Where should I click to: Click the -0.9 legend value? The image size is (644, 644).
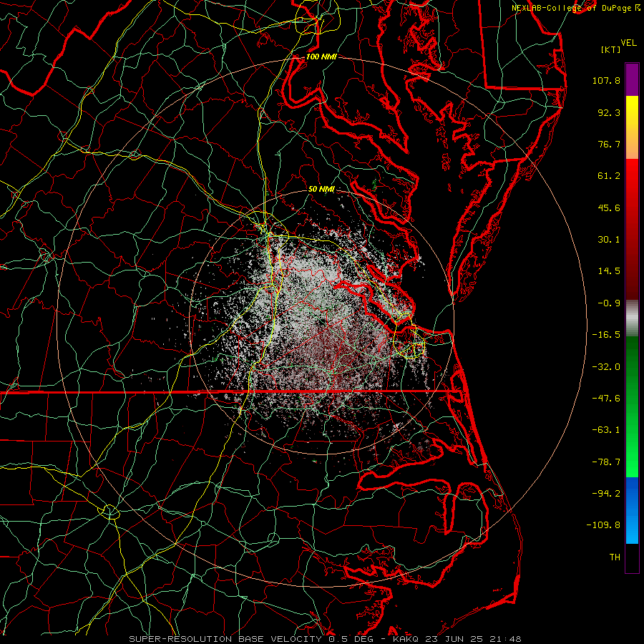click(x=609, y=303)
